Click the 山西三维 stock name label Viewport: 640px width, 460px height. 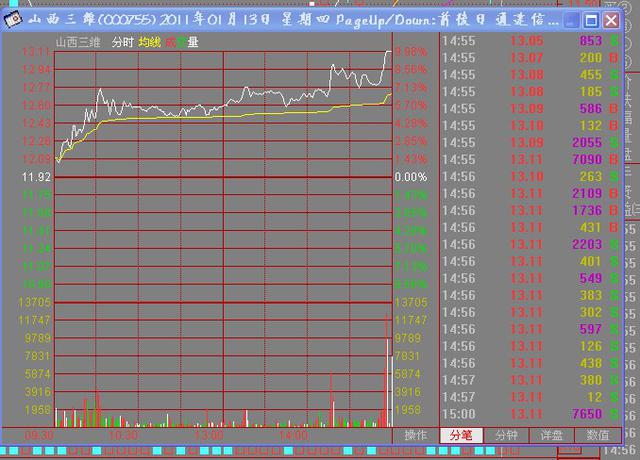79,42
